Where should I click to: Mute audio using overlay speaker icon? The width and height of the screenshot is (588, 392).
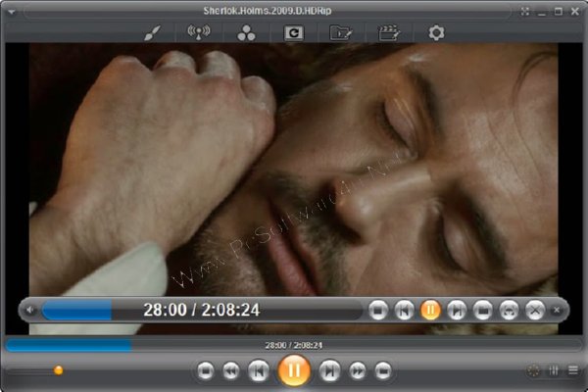point(30,310)
